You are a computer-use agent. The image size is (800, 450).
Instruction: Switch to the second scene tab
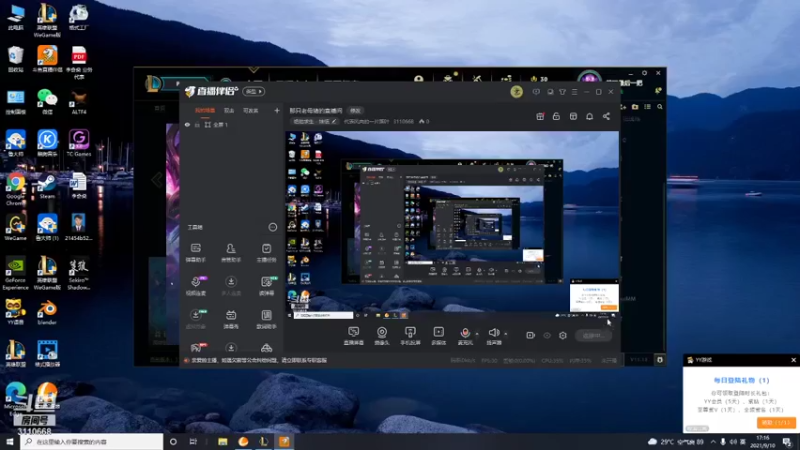(229, 111)
